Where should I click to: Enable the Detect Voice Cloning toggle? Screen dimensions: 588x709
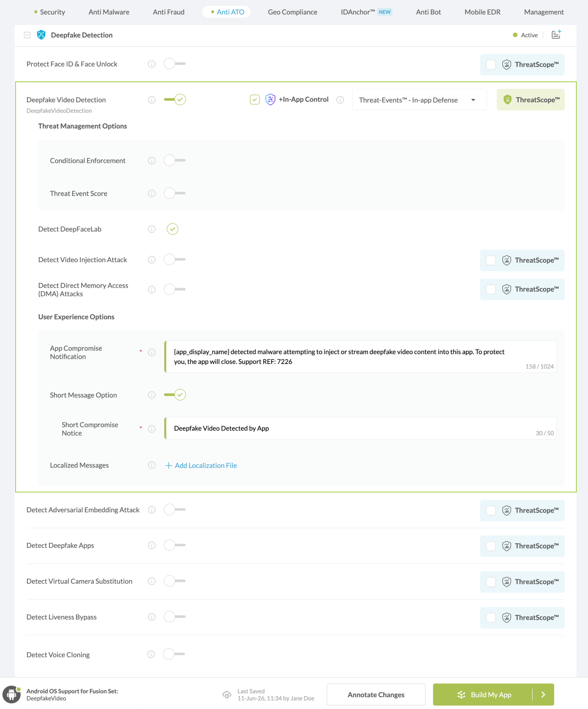(x=174, y=654)
